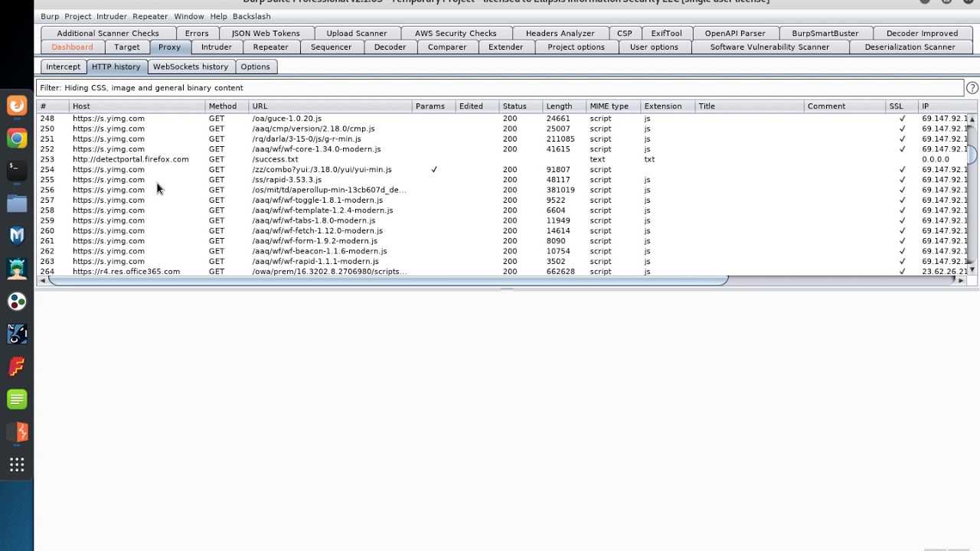The width and height of the screenshot is (980, 551).
Task: Click the horizontal scrollbar left arrow
Action: click(42, 281)
